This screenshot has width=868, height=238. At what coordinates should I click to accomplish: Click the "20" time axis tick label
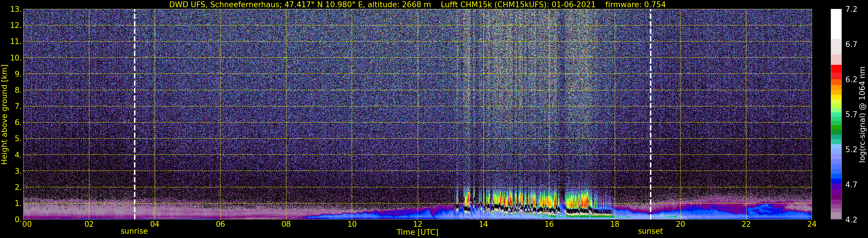[x=680, y=224]
